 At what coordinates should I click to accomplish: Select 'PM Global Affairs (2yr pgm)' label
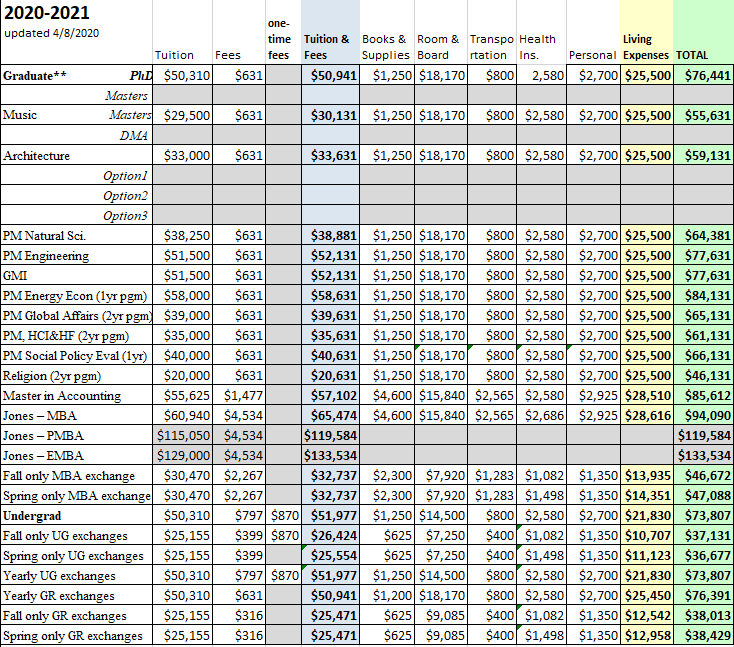pyautogui.click(x=77, y=316)
